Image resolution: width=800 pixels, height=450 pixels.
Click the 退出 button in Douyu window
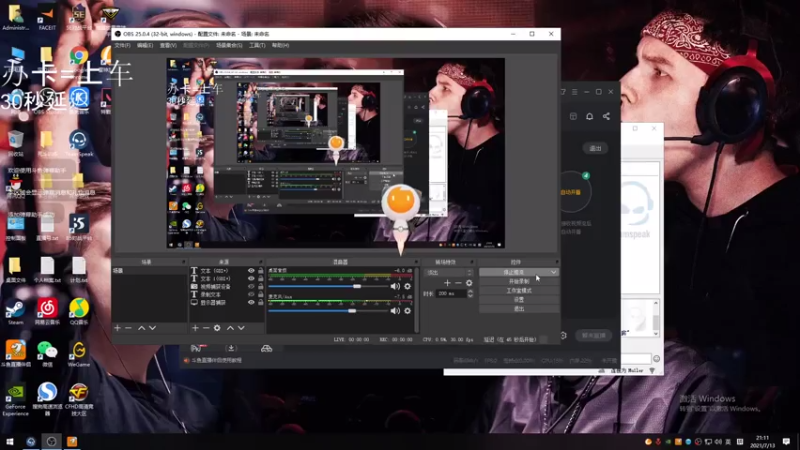595,148
